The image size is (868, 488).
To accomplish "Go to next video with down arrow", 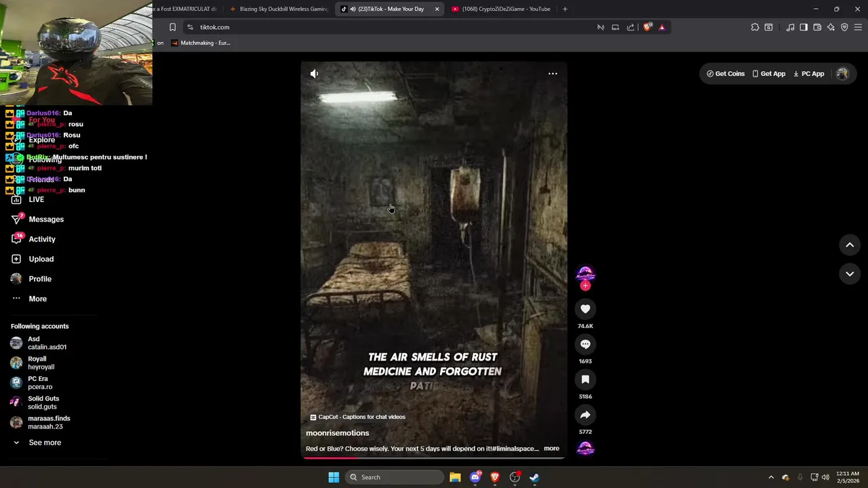I will pyautogui.click(x=850, y=274).
